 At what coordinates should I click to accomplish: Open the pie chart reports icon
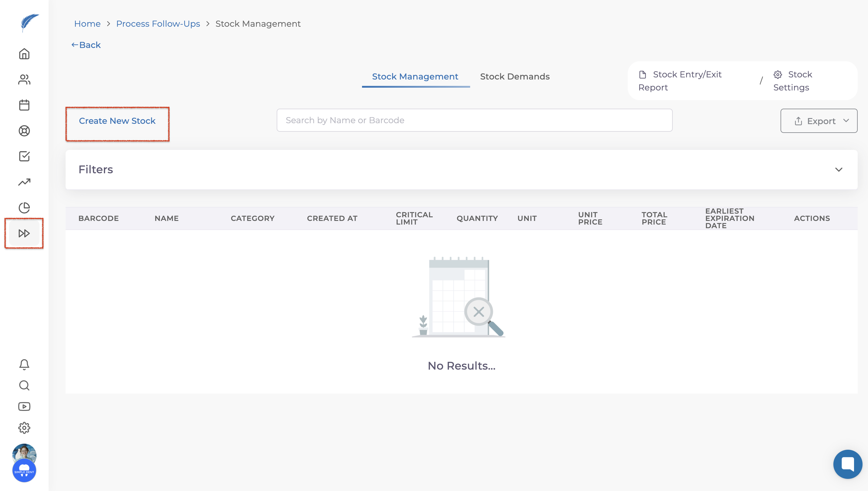[x=24, y=208]
